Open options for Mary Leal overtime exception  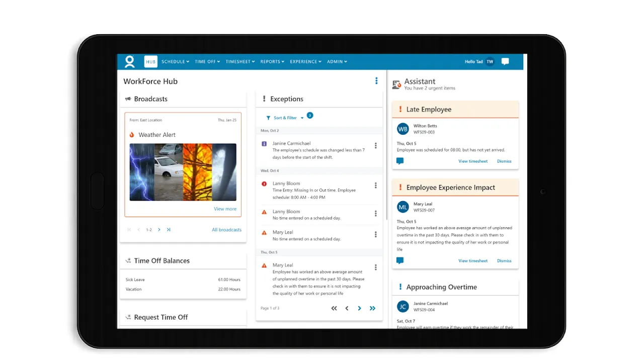[375, 267]
